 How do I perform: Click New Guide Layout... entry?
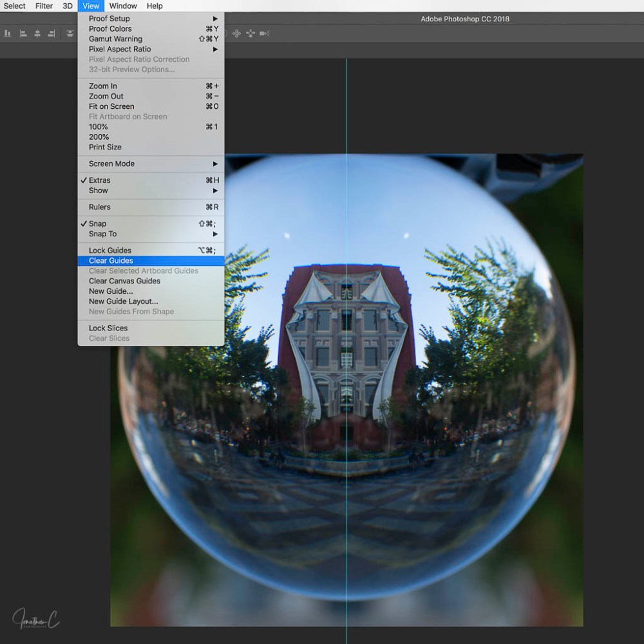(123, 301)
